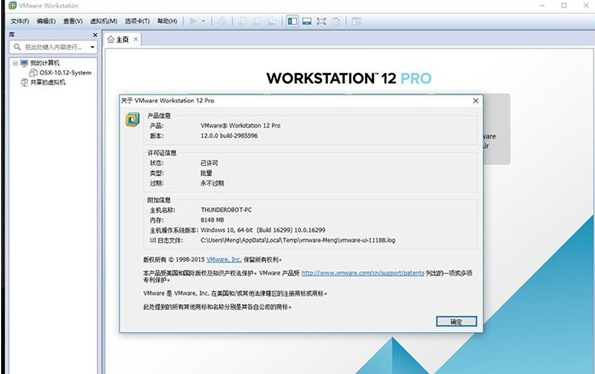Open the 虚拟机(M) menu
595x374 pixels.
pyautogui.click(x=104, y=21)
